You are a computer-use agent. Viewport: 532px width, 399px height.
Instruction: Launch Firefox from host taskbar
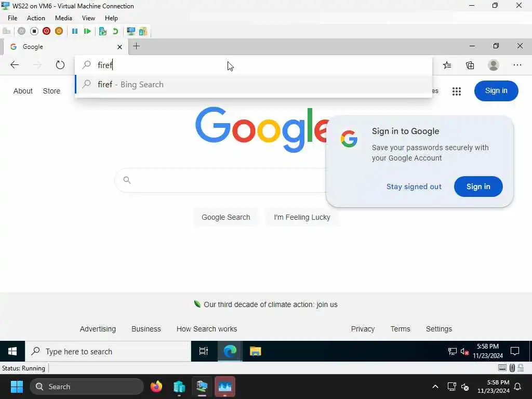click(156, 387)
